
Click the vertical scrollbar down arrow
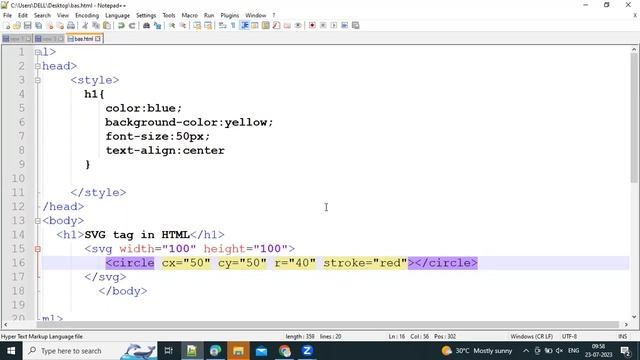pos(634,316)
